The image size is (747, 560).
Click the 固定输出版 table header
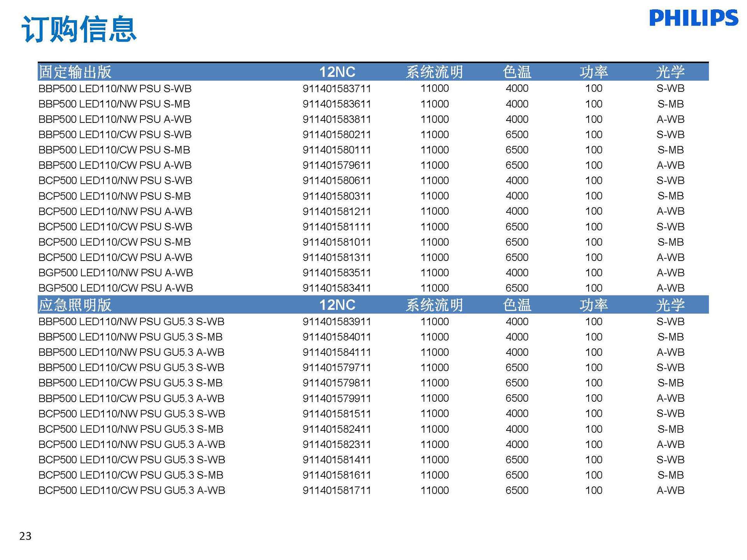click(x=75, y=72)
